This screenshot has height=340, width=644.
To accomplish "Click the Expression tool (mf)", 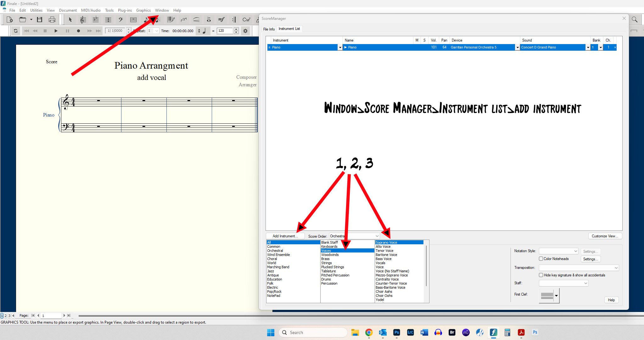I will point(221,20).
